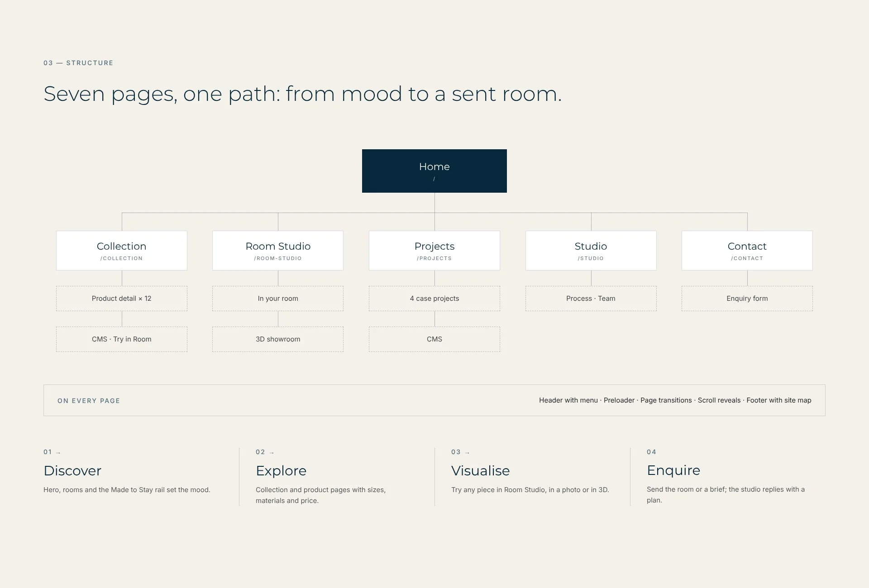Click the Enquire step heading

coord(673,470)
